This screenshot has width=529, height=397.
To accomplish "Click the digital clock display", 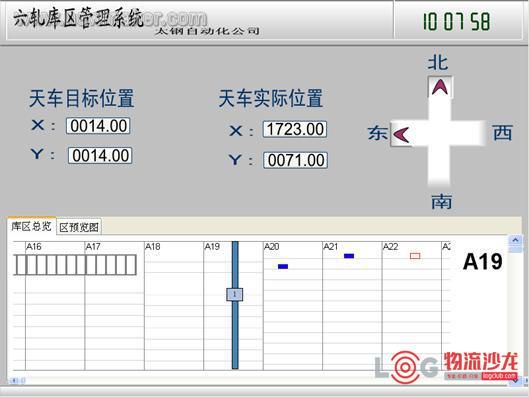I will tap(456, 21).
